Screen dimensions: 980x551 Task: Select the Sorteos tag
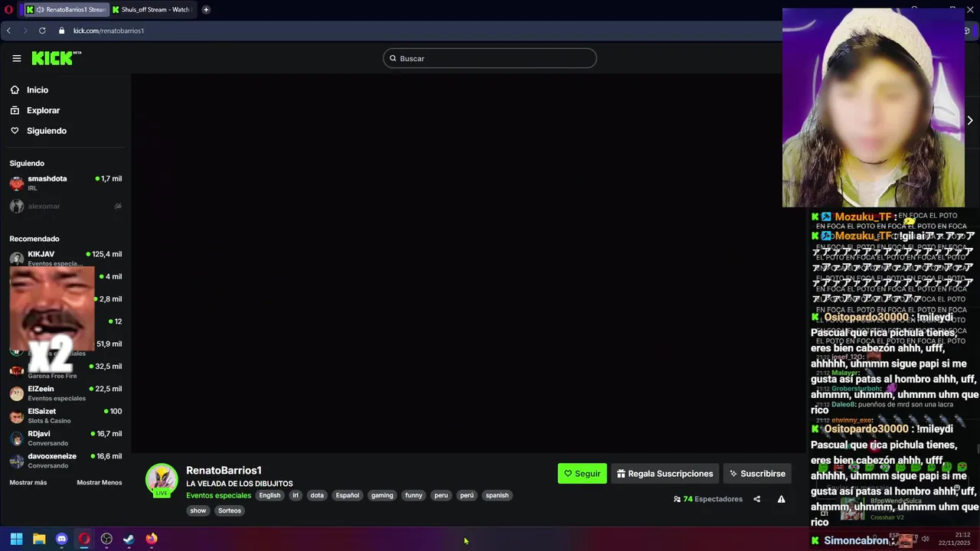tap(229, 510)
